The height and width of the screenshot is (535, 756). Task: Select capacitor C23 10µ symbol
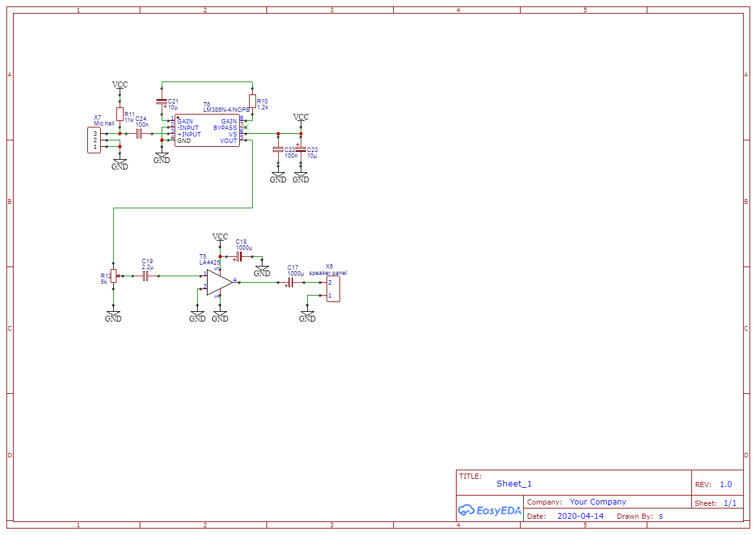[x=300, y=149]
